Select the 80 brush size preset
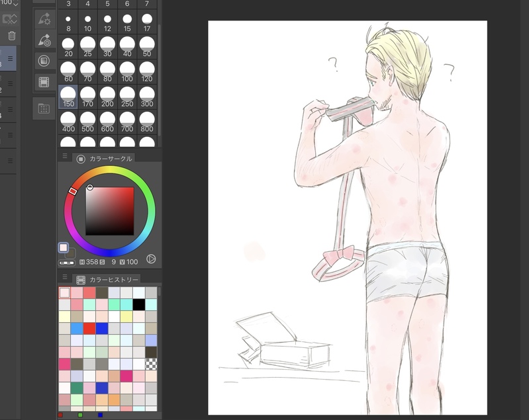Viewport: 529px width, 420px height. coord(107,72)
